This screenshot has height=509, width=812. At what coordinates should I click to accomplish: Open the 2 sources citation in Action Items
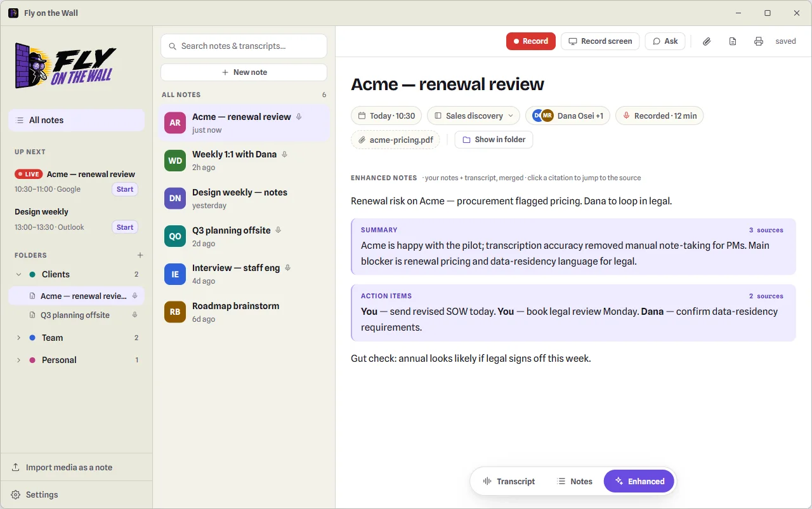766,296
